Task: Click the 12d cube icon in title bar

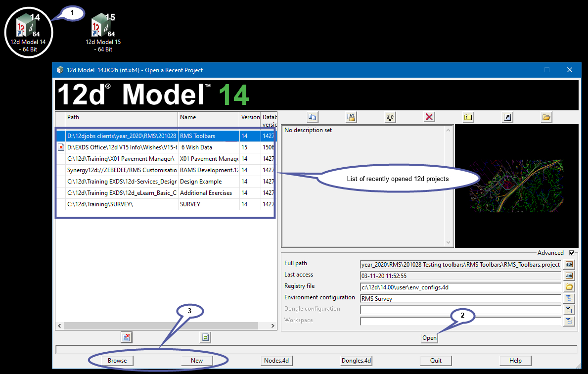Action: click(60, 70)
